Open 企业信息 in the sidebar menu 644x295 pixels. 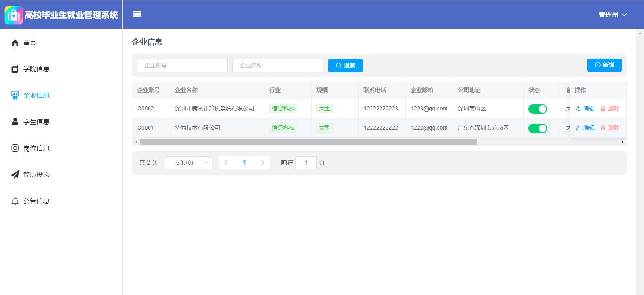point(36,95)
